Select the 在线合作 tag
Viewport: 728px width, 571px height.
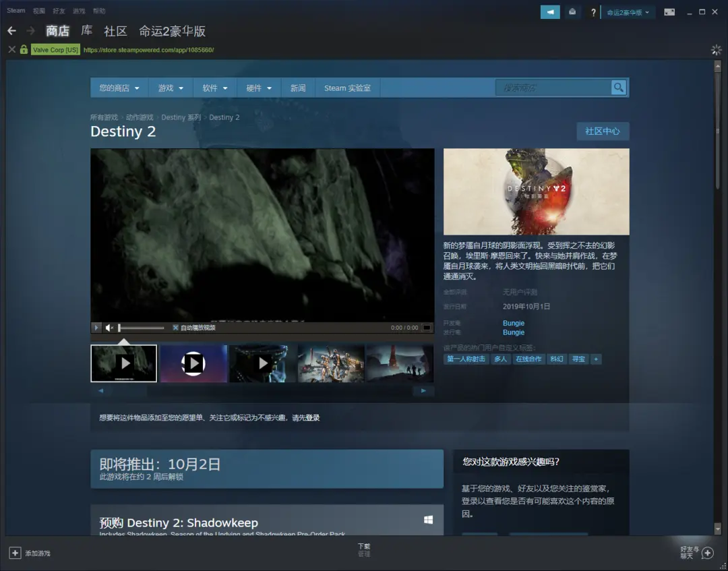click(528, 359)
